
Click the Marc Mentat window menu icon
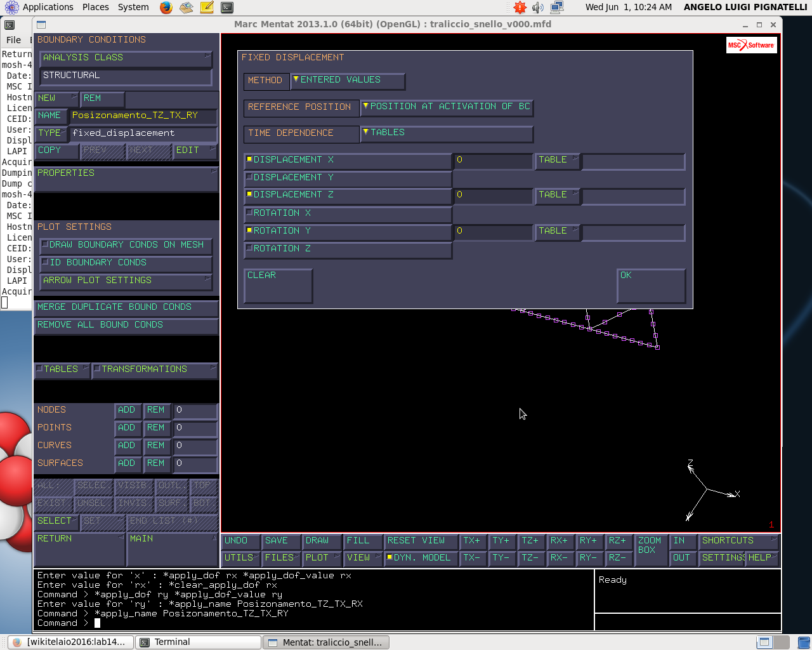[x=41, y=25]
